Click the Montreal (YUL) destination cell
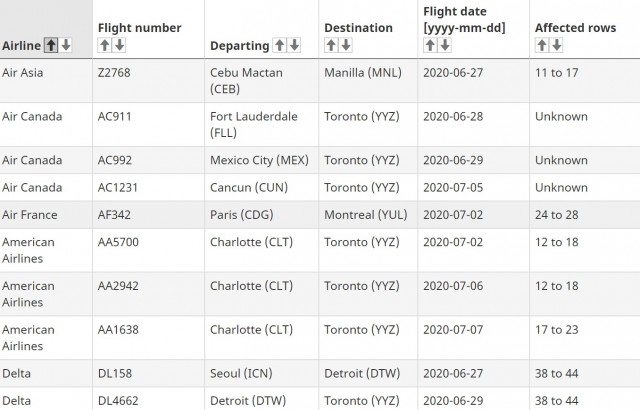Screen dimensions: 640x410 click(368, 215)
